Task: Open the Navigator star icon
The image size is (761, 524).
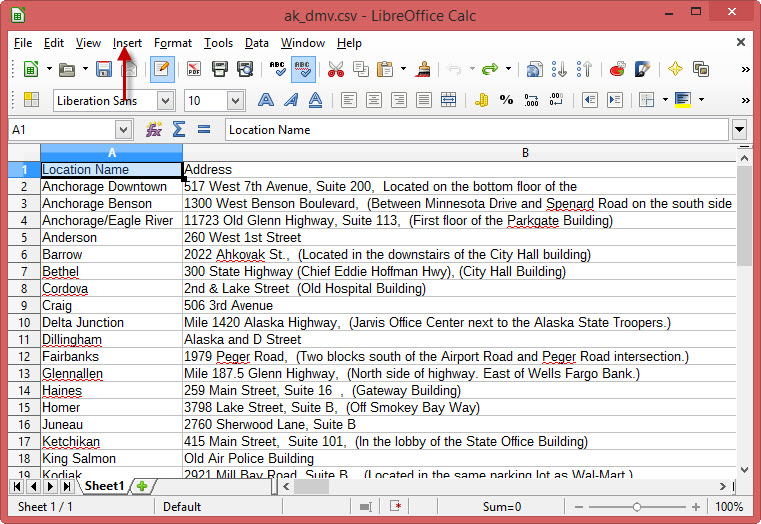Action: [x=675, y=69]
